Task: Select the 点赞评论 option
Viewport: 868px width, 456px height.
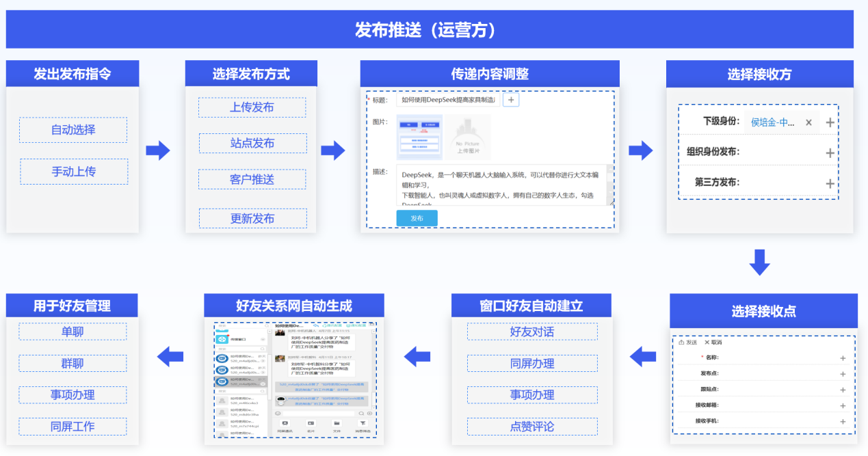Action: click(532, 427)
